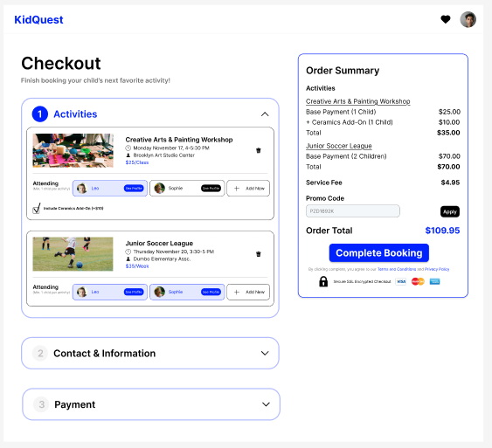Open the favorites heart icon

[x=446, y=19]
